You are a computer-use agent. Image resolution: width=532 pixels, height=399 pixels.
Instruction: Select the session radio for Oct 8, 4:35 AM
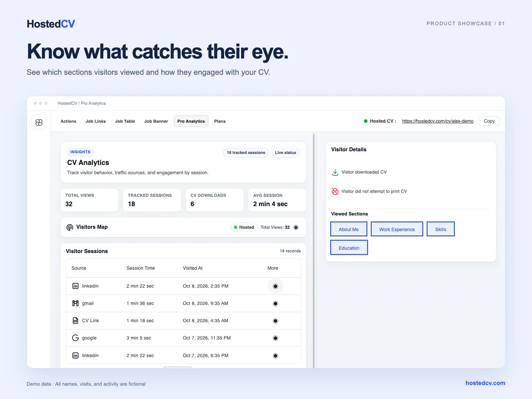[275, 321]
